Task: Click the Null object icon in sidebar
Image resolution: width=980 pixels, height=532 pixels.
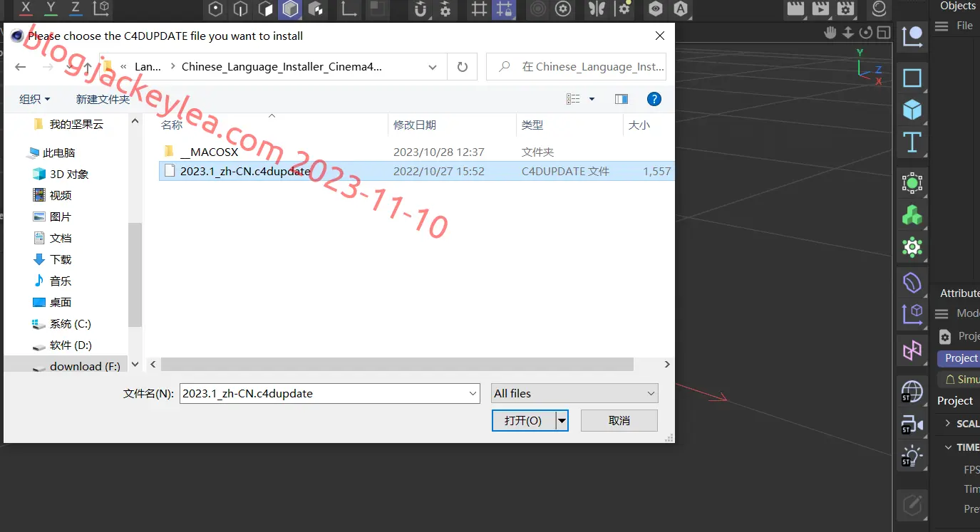Action: pyautogui.click(x=912, y=36)
